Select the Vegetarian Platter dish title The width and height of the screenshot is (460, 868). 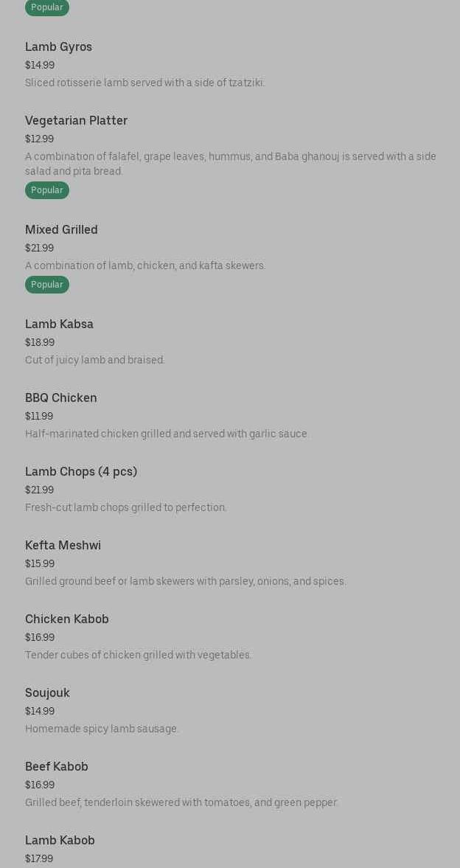point(76,121)
